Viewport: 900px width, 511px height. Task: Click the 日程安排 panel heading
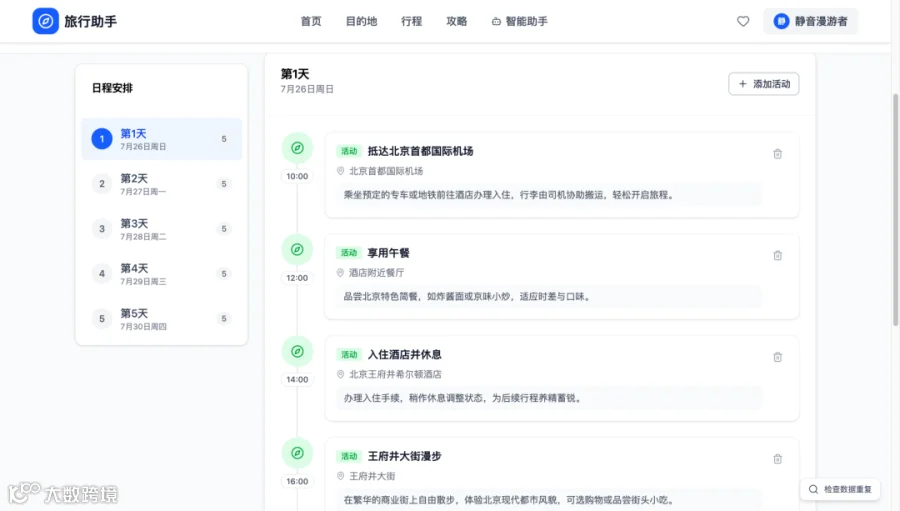pyautogui.click(x=112, y=88)
